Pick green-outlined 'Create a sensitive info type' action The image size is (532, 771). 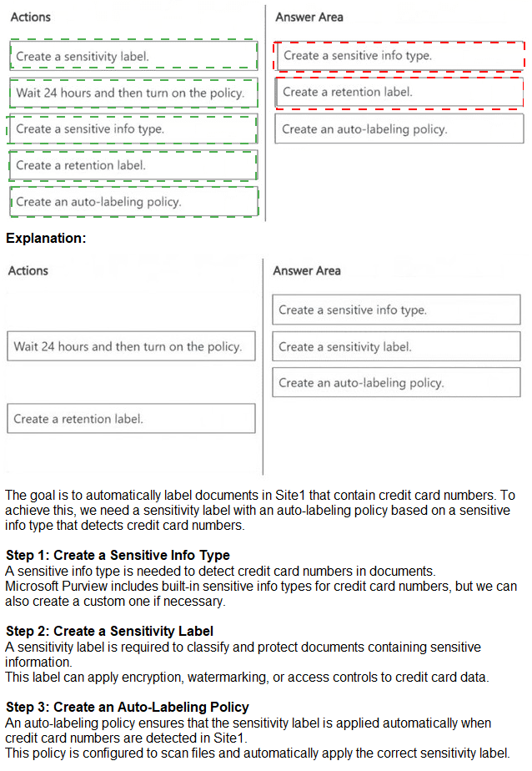coord(133,129)
